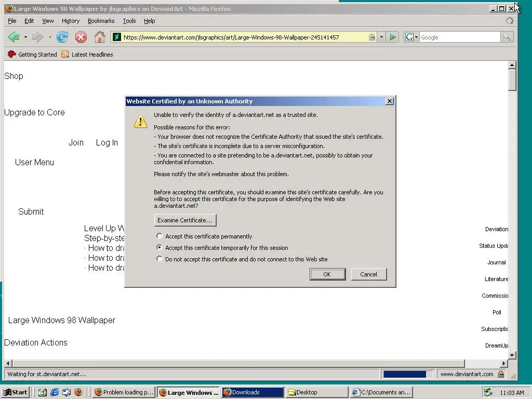532x399 pixels.
Task: Click the page loading progress bar
Action: click(x=407, y=374)
